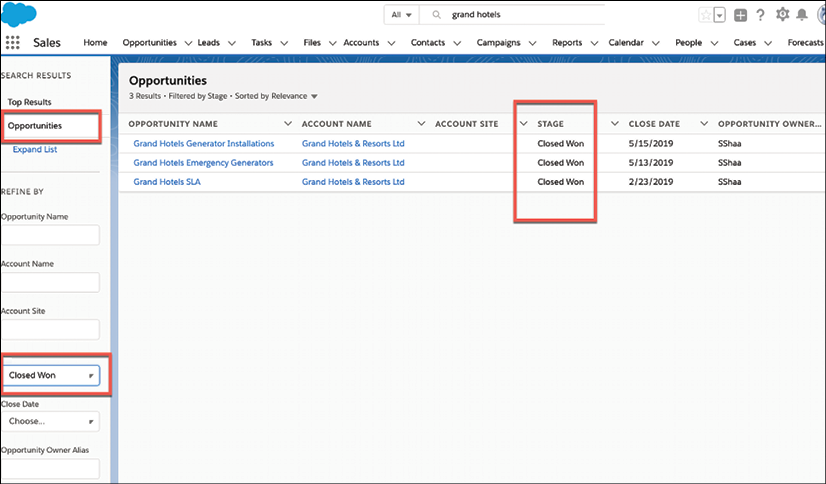Click the Opportunity Name refine field
826x484 pixels.
[x=51, y=235]
